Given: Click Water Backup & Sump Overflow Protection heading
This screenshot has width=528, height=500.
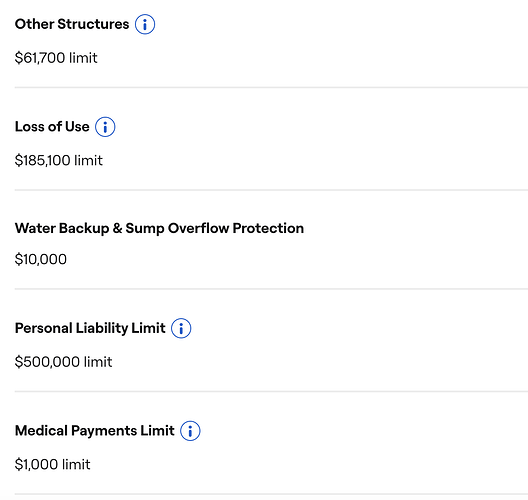Looking at the screenshot, I should pyautogui.click(x=159, y=228).
